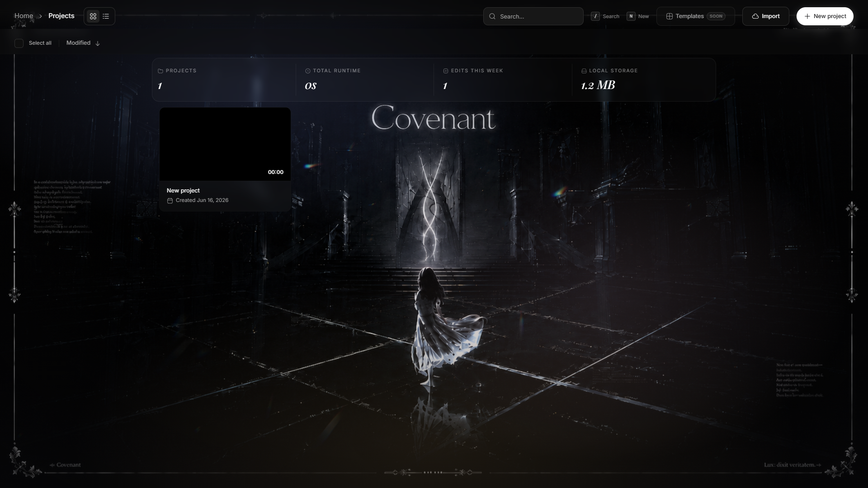Go to Home in breadcrumb
This screenshot has height=488, width=868.
pos(24,16)
